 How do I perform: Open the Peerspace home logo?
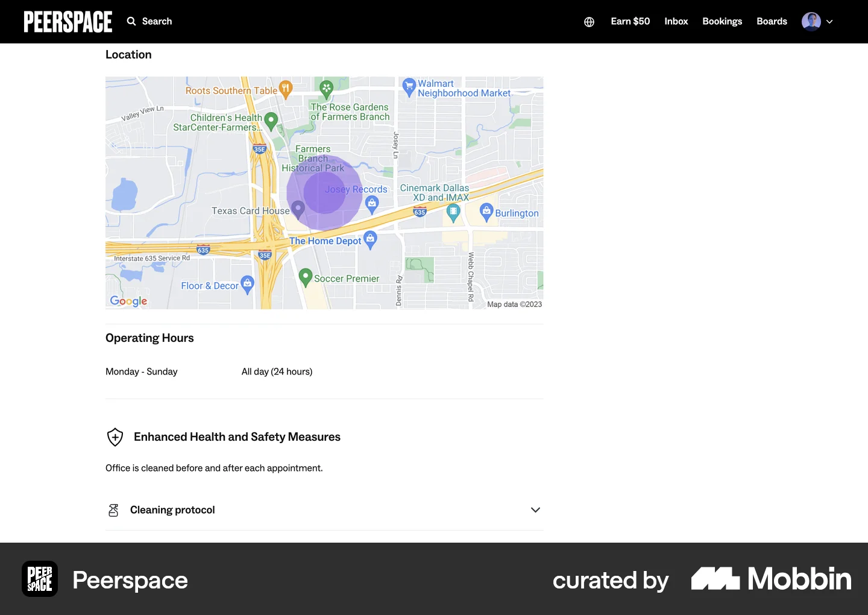click(68, 22)
